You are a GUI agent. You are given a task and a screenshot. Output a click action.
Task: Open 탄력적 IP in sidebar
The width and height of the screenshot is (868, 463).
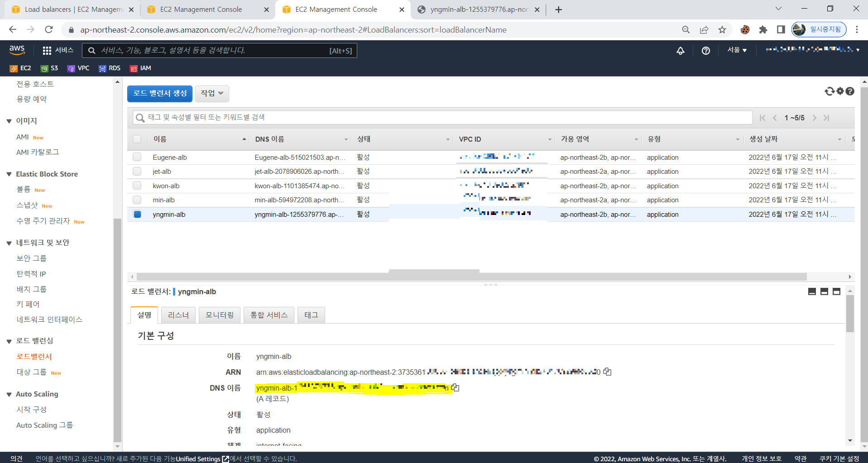(31, 274)
